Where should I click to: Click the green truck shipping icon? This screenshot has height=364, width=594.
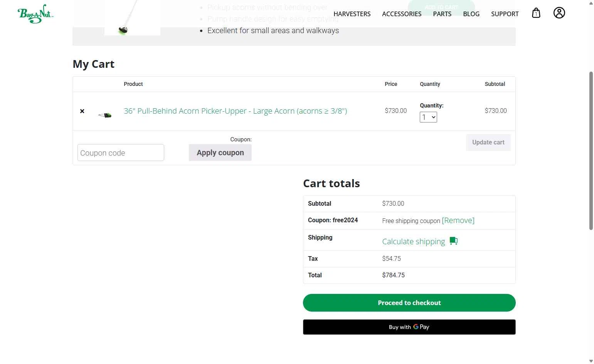point(454,241)
